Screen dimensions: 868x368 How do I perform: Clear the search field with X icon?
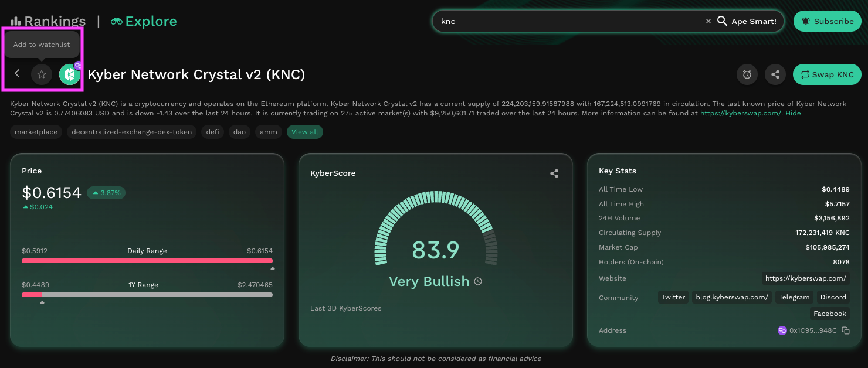[708, 21]
